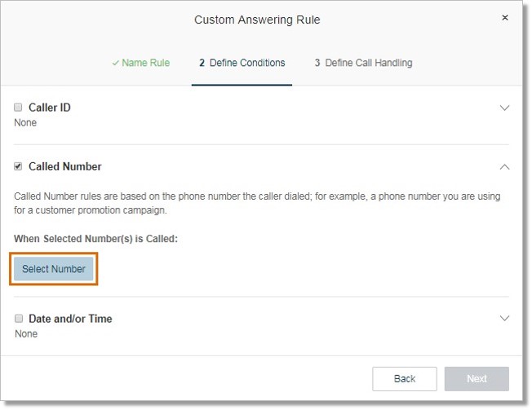Click the Select Number button
This screenshot has width=532, height=410.
(x=54, y=269)
